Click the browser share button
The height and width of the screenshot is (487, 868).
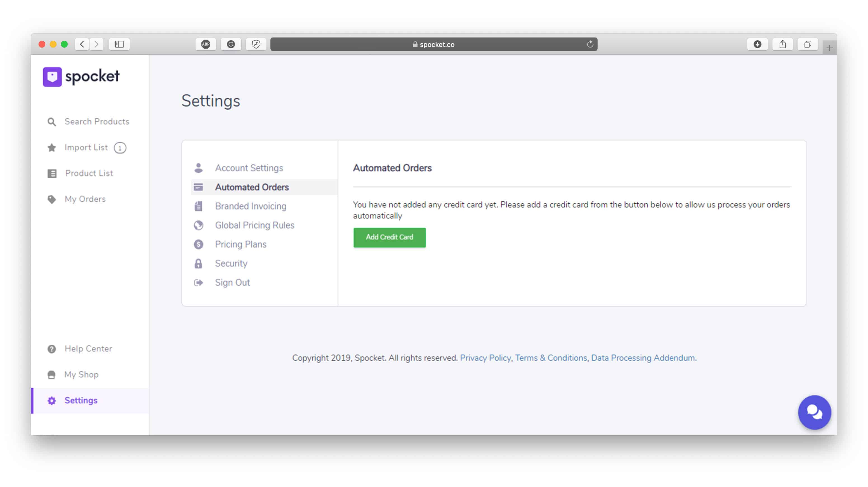click(x=783, y=44)
